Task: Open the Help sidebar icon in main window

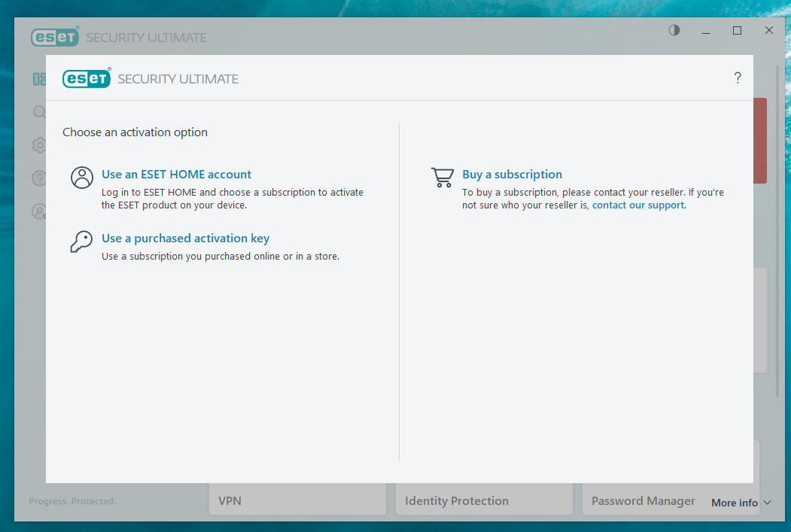Action: tap(39, 178)
